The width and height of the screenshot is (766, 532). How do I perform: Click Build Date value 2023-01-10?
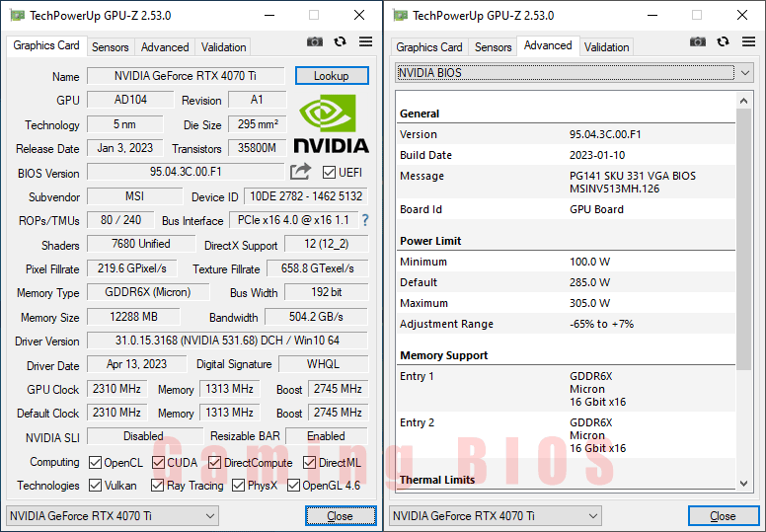[x=597, y=155]
